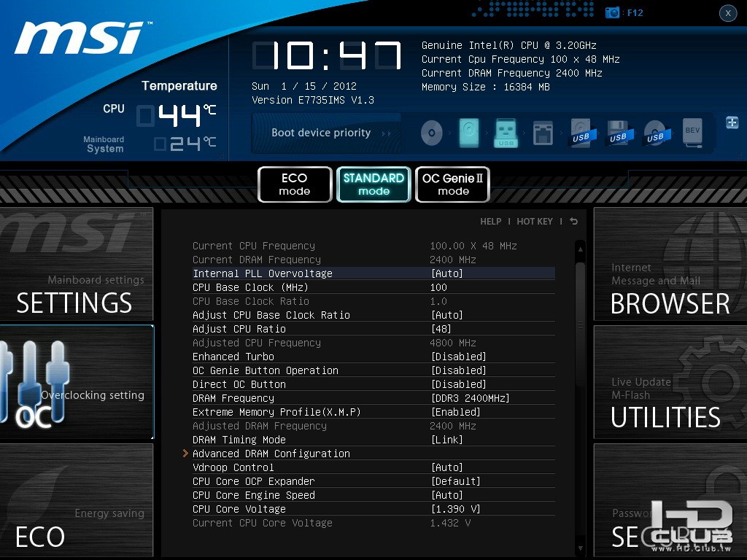Click the network (LAN port) boot device icon
The height and width of the screenshot is (560, 747).
point(543,133)
